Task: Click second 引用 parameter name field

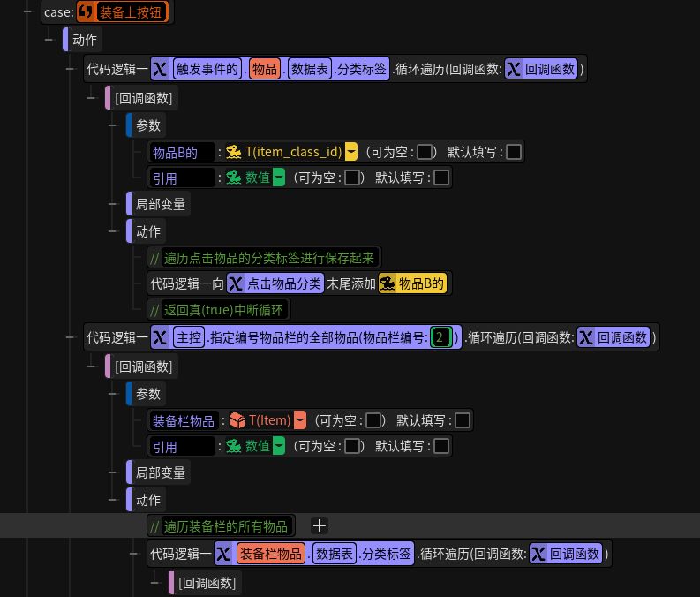Action: [182, 447]
